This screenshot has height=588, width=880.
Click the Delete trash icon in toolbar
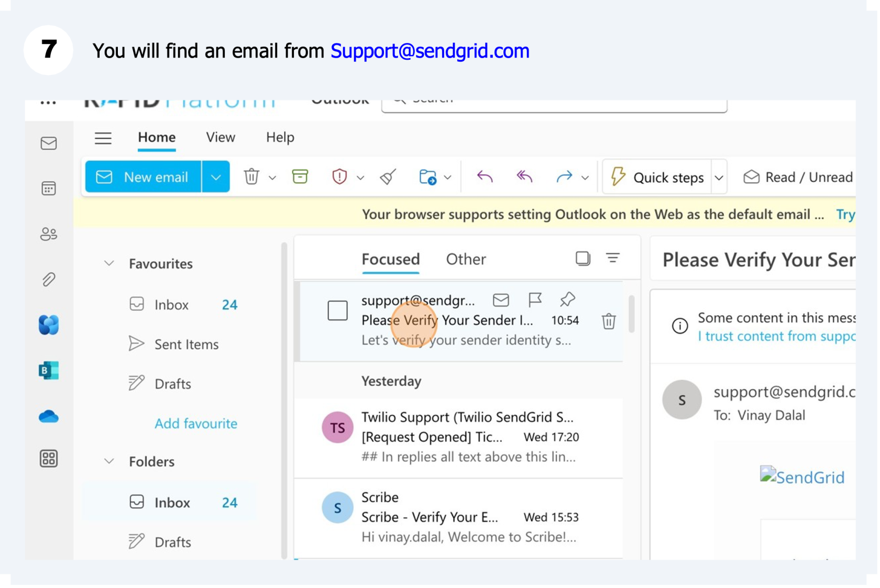(x=251, y=176)
